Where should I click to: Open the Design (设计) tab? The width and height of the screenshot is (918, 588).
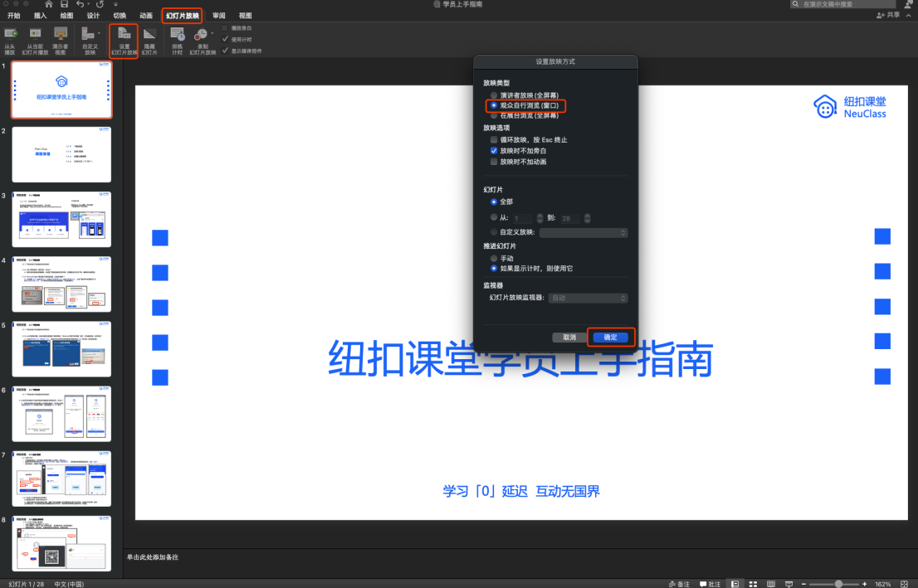93,16
